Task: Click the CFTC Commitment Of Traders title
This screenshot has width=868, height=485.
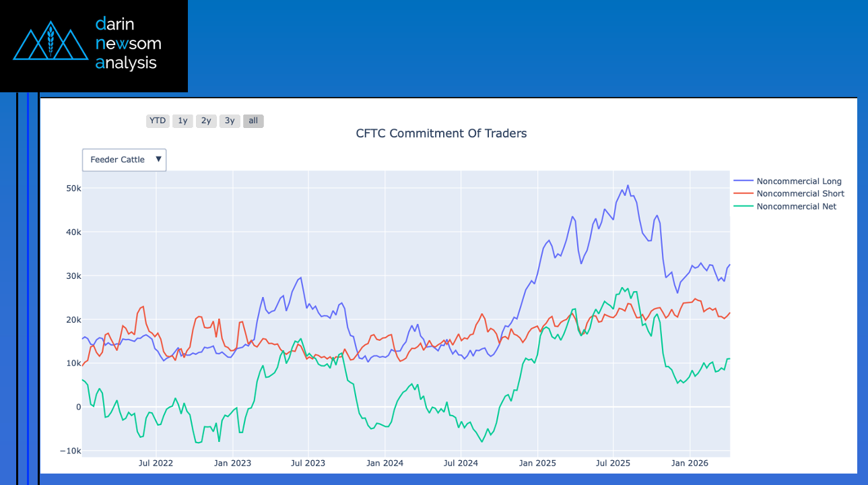Action: [x=441, y=133]
